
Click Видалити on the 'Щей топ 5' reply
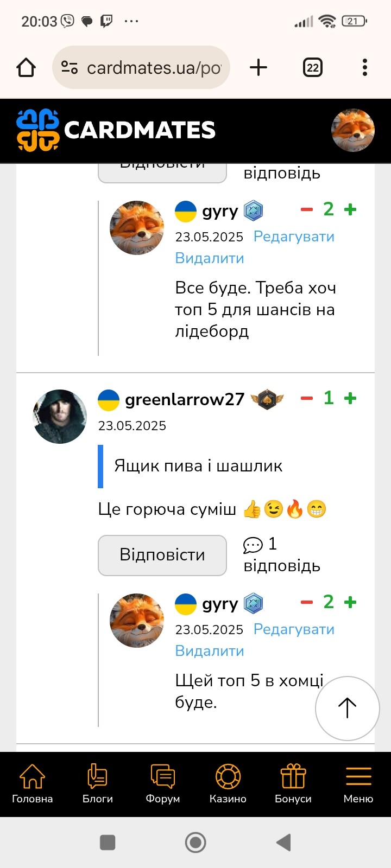(210, 651)
